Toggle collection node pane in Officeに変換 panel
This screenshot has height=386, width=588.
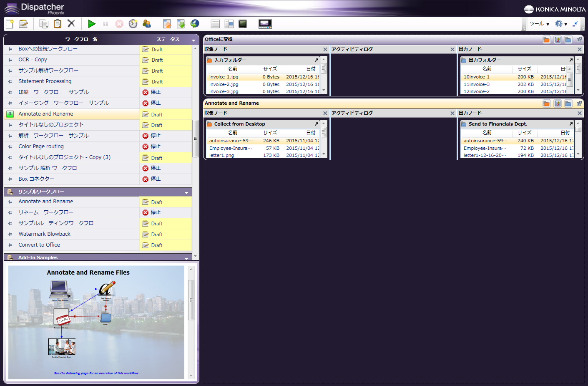(547, 40)
